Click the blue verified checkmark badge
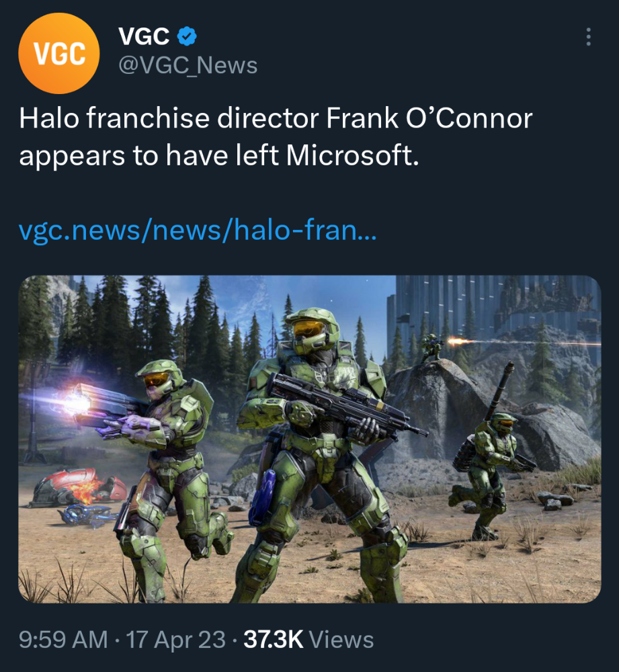The width and height of the screenshot is (619, 672). [187, 36]
